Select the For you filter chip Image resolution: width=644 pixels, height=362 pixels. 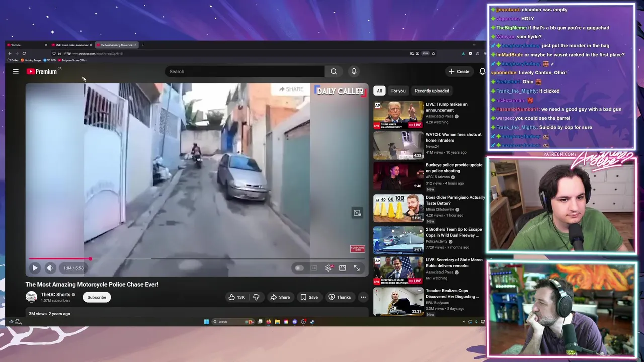pyautogui.click(x=398, y=90)
